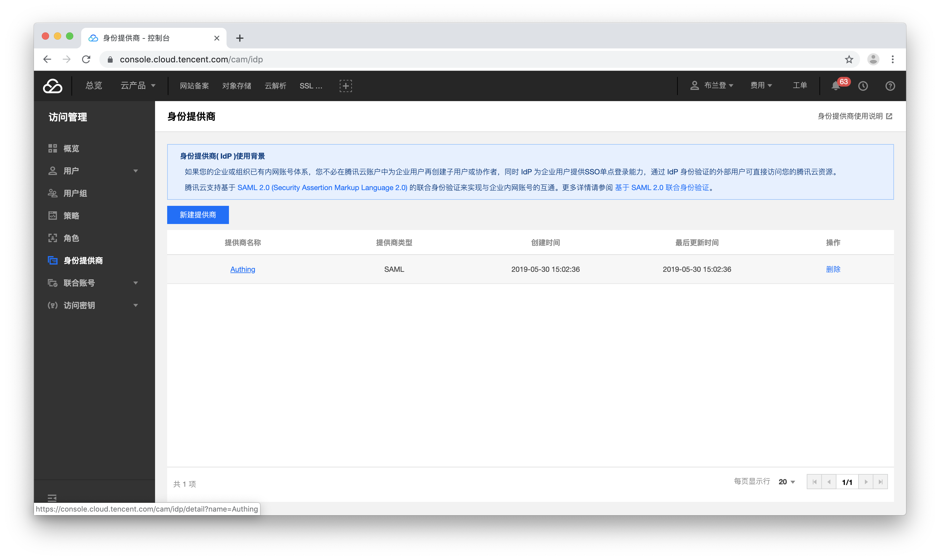Click the plus icon to add a product shortcut

tap(346, 86)
